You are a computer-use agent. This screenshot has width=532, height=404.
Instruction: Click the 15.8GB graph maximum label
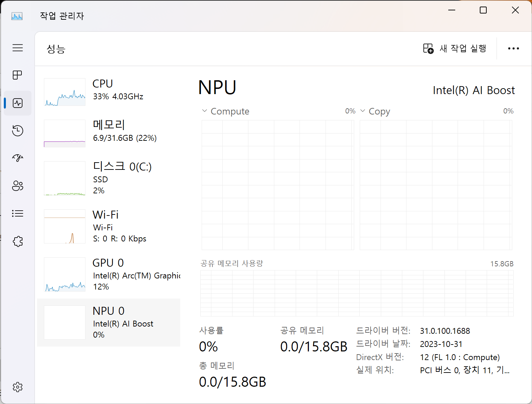click(x=502, y=264)
